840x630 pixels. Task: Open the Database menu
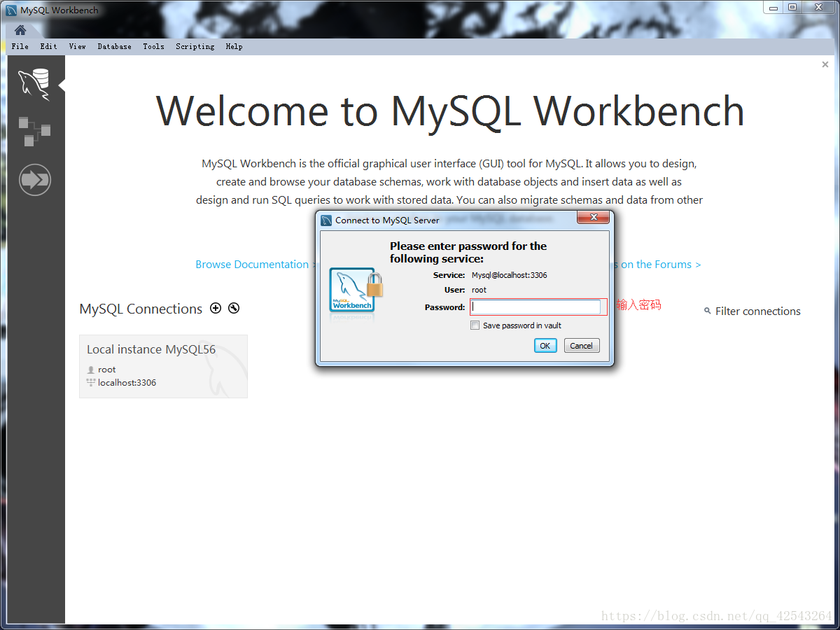coord(114,46)
